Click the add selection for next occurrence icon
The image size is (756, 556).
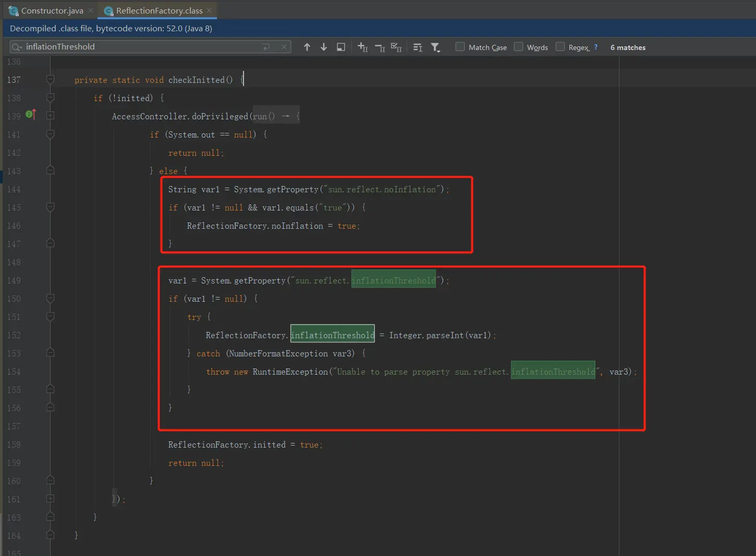362,47
